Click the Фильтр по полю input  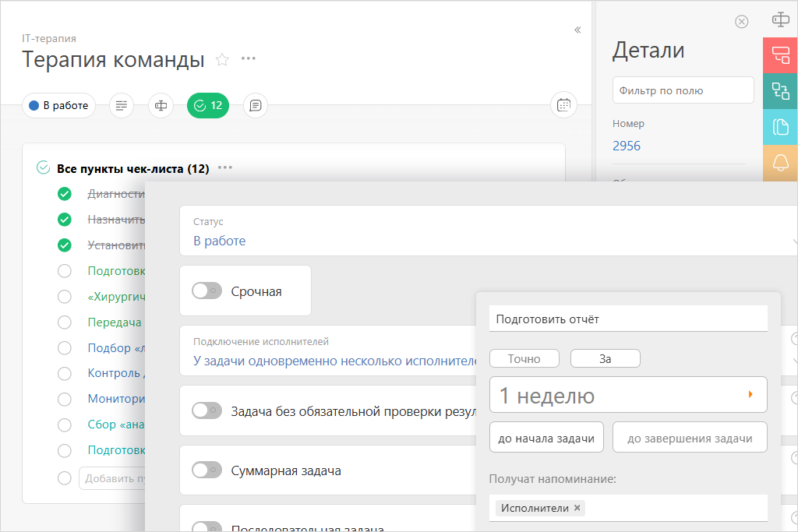683,90
